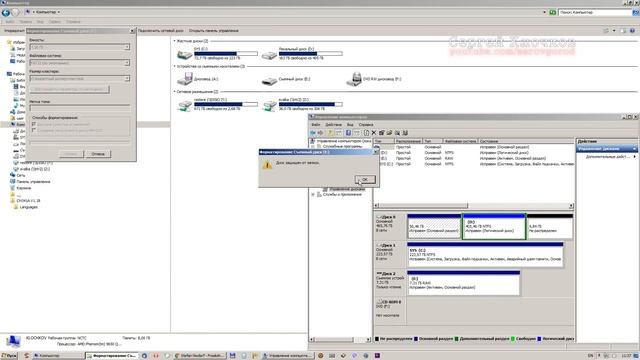Select the SYS (C:) volume row in list
The image size is (640, 360).
click(x=473, y=164)
